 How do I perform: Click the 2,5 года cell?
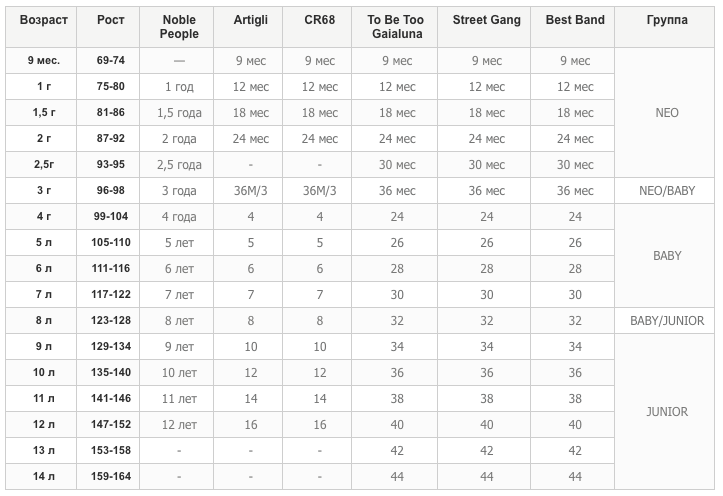click(180, 165)
